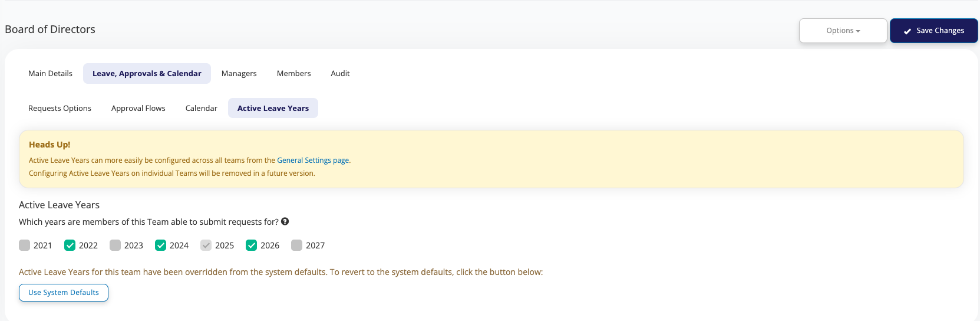Uncheck the 2022 leave year checkbox

coord(70,245)
